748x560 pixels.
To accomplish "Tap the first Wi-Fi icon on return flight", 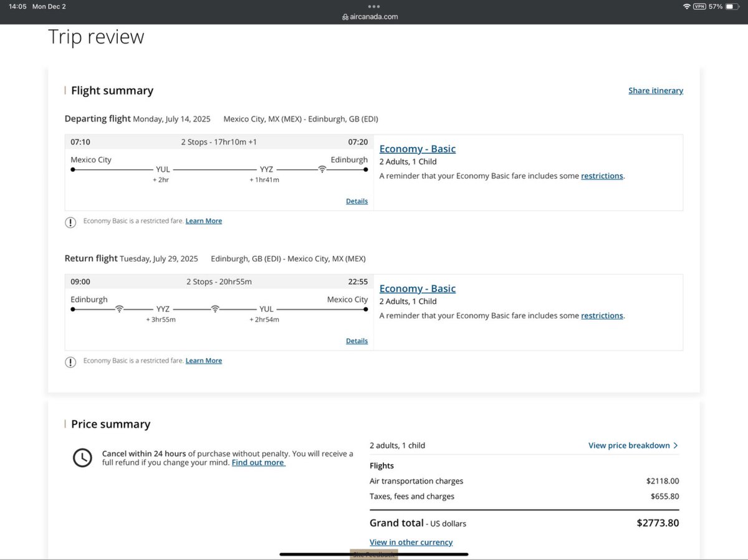I will point(119,308).
